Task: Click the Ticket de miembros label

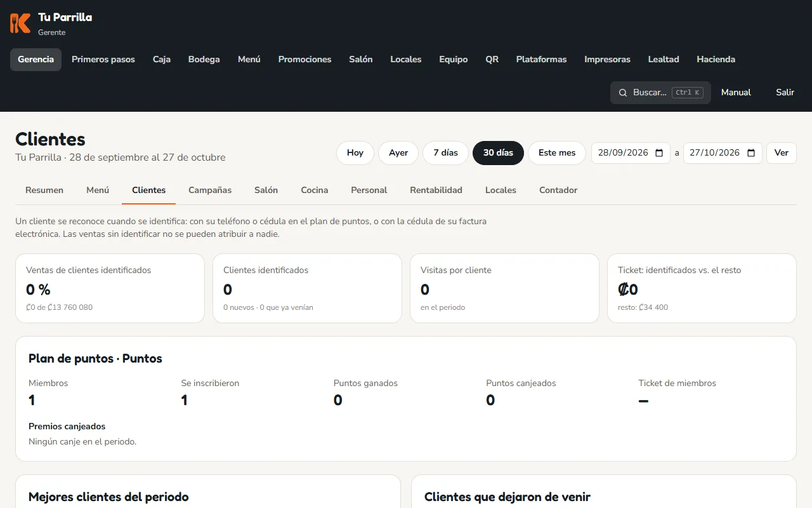Action: tap(677, 384)
